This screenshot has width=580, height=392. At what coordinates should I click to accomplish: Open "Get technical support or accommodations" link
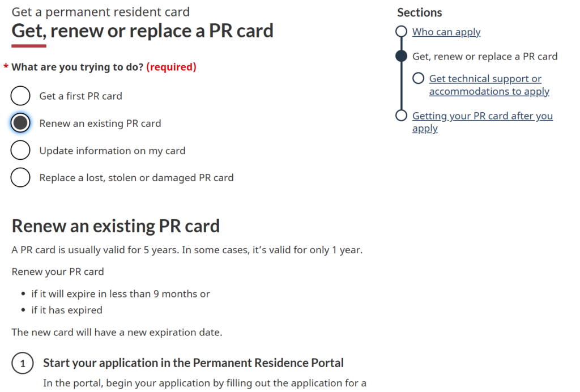point(489,85)
